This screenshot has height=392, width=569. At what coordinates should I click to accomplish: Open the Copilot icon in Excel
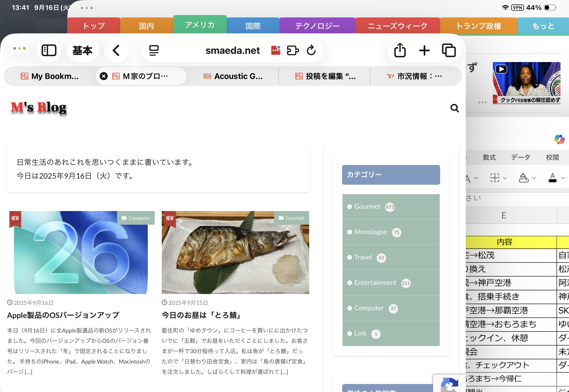559,139
